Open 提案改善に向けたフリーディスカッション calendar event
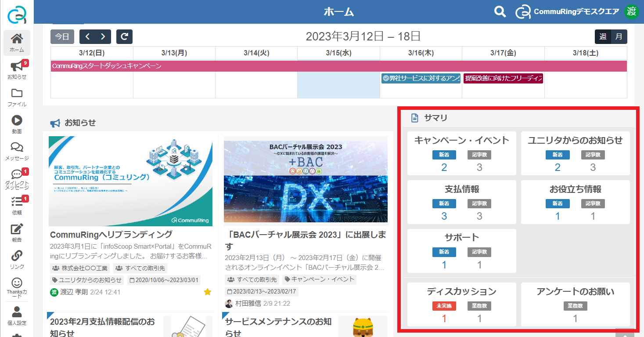The width and height of the screenshot is (644, 337). pyautogui.click(x=503, y=78)
